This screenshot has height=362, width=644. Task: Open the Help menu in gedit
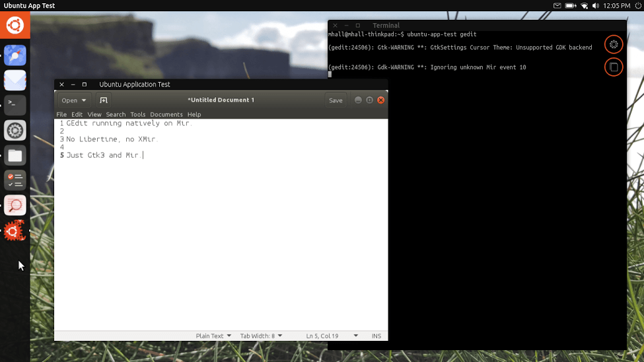[194, 114]
